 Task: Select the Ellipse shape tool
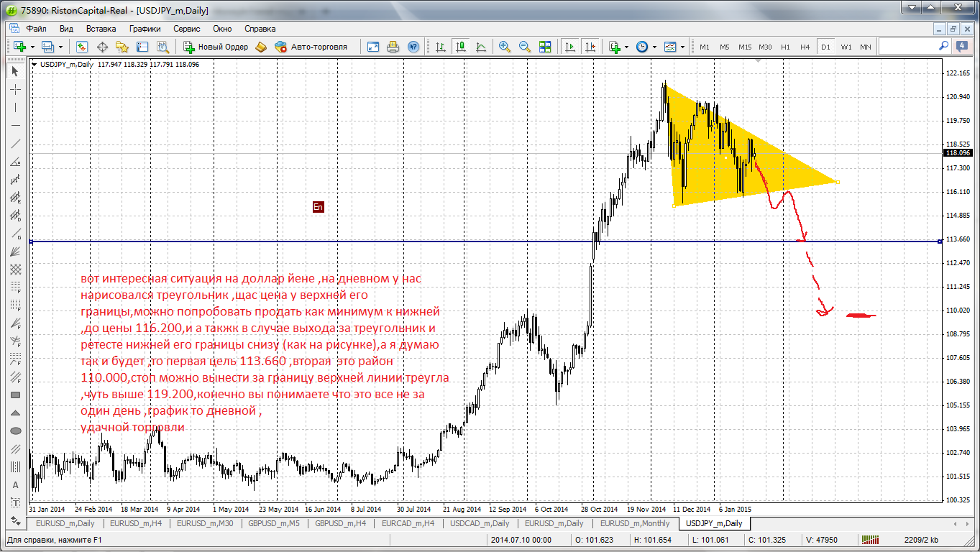[15, 431]
